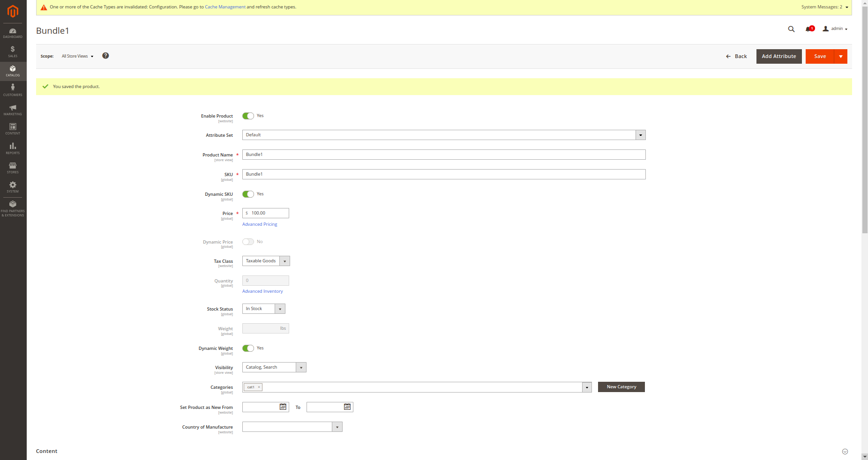The width and height of the screenshot is (868, 460).
Task: Open the All Store Views scope switcher
Action: click(78, 56)
